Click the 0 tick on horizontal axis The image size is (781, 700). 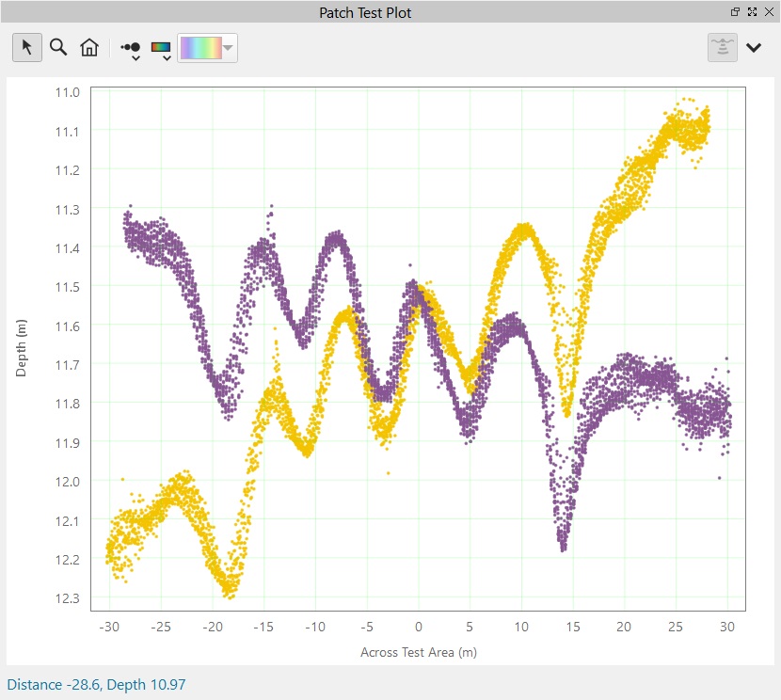pos(419,627)
